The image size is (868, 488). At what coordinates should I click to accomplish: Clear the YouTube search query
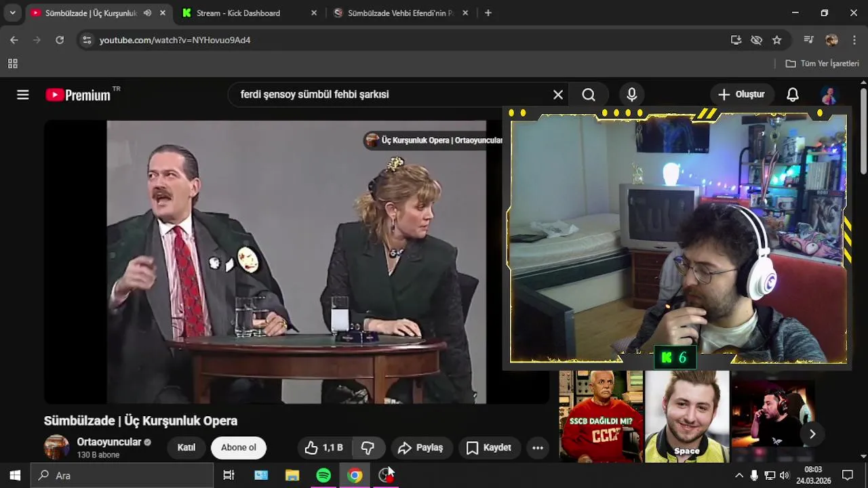coord(558,95)
